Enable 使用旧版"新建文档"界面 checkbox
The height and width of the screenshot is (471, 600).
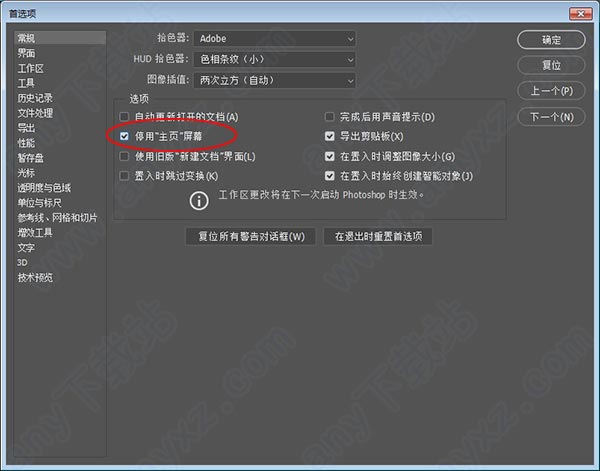124,156
